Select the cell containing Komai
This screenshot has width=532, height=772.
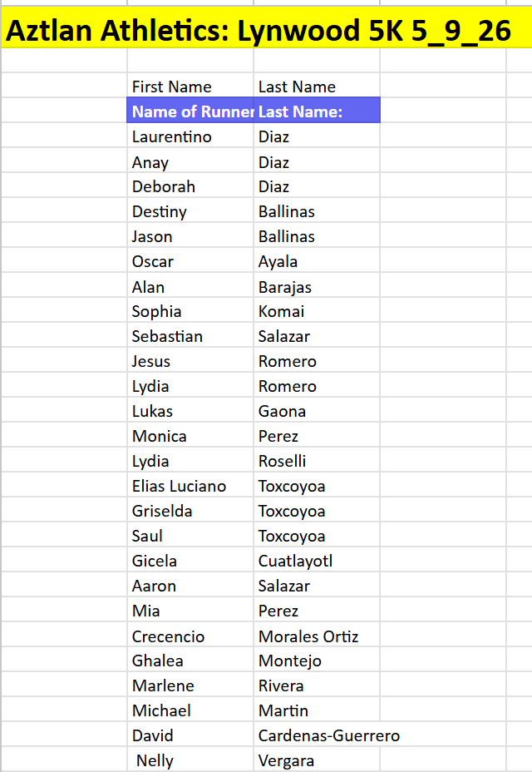317,310
